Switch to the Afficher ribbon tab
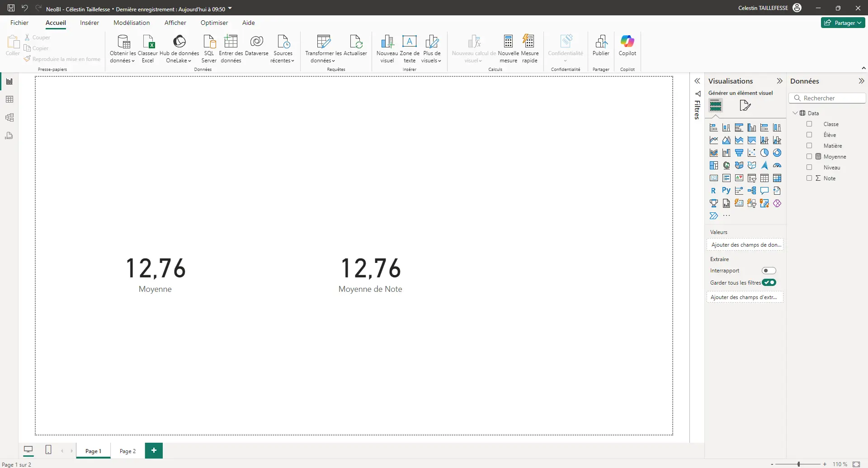868x468 pixels. 175,23
